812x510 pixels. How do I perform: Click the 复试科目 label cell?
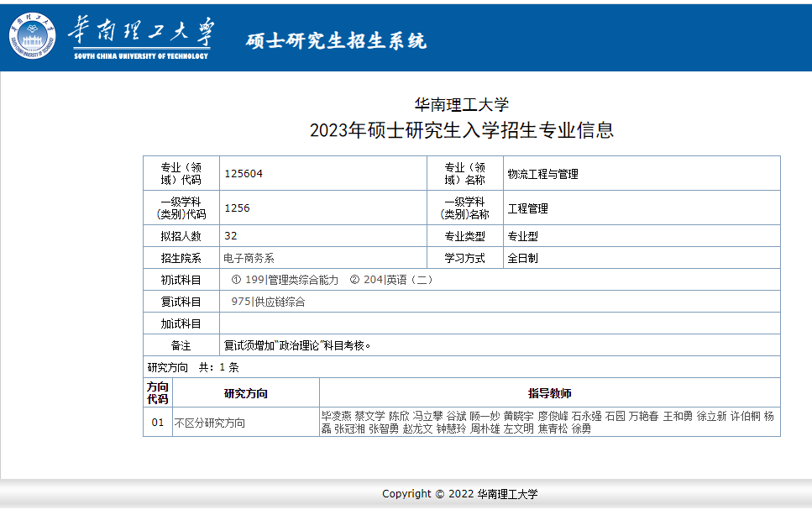(181, 302)
